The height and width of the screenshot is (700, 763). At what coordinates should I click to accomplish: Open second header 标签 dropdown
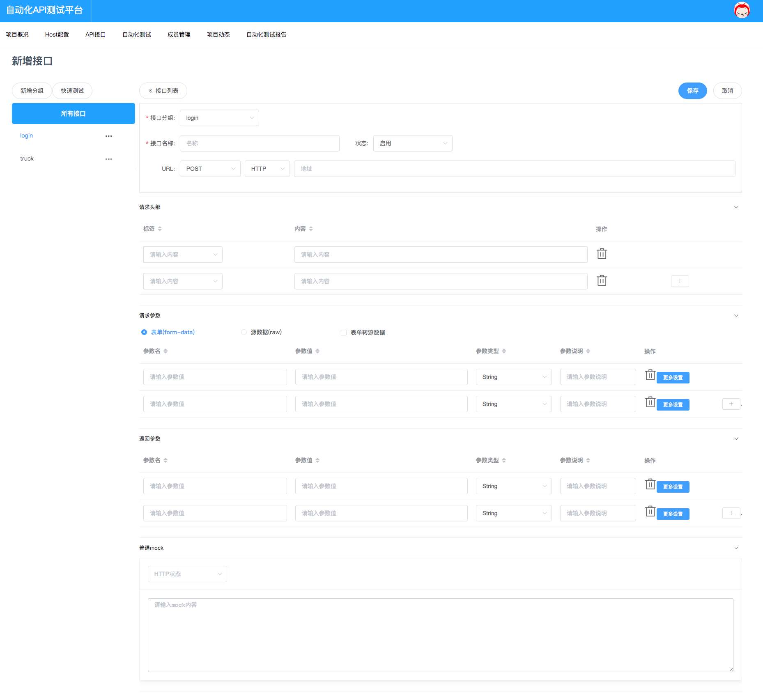click(x=183, y=281)
